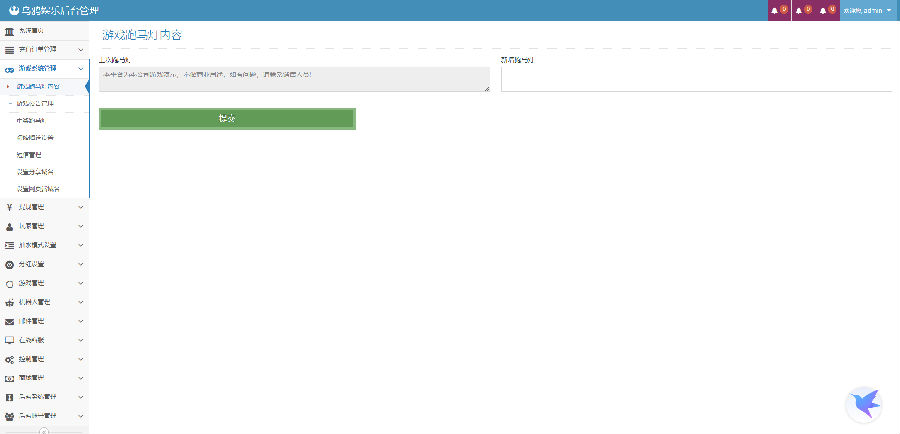Click the floating bird icon at bottom right
This screenshot has width=900, height=434.
(x=863, y=404)
